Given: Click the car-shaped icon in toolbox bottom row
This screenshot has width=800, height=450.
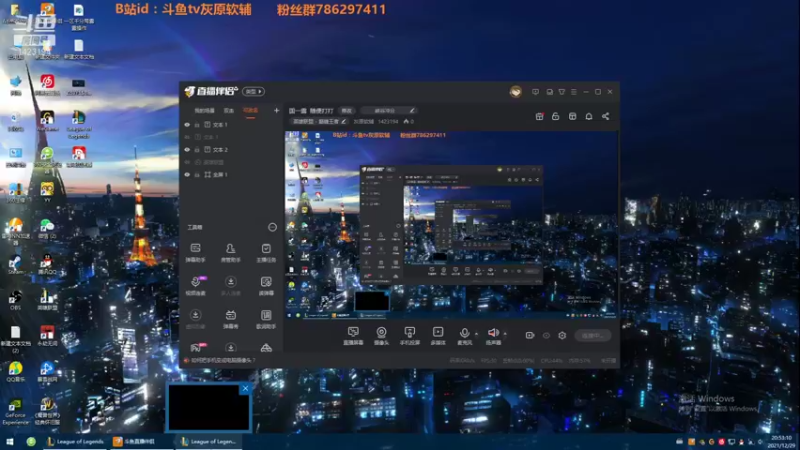Looking at the screenshot, I should click(x=266, y=348).
